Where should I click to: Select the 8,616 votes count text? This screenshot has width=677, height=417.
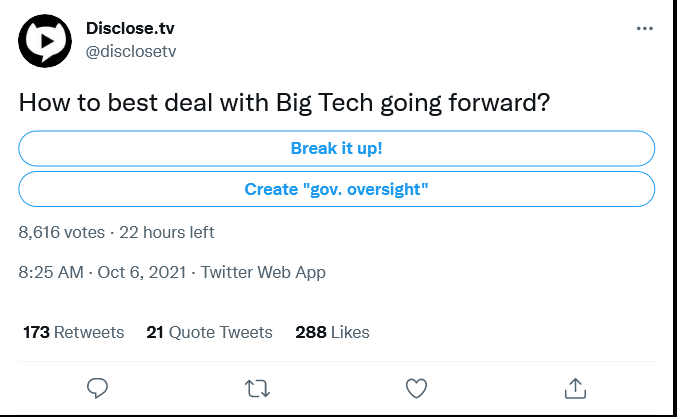coord(62,232)
